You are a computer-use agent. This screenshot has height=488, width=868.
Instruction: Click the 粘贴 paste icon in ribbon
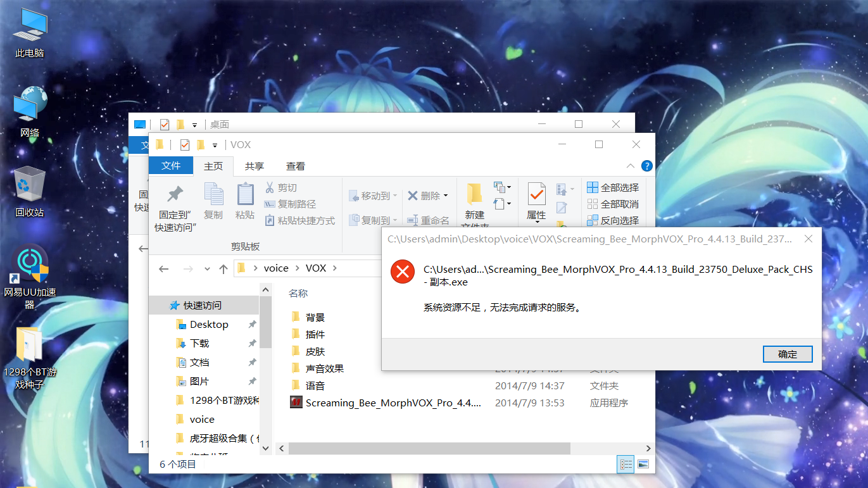tap(245, 201)
